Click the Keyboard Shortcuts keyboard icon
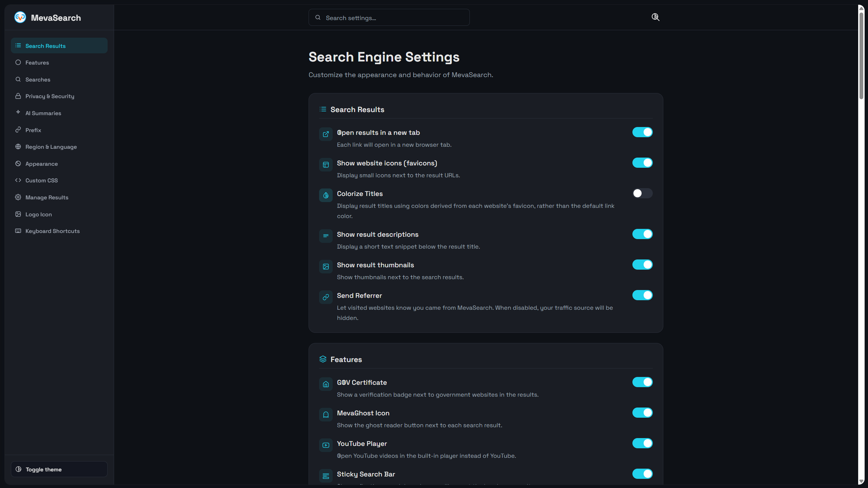Screen dimensions: 868x488 point(18,231)
